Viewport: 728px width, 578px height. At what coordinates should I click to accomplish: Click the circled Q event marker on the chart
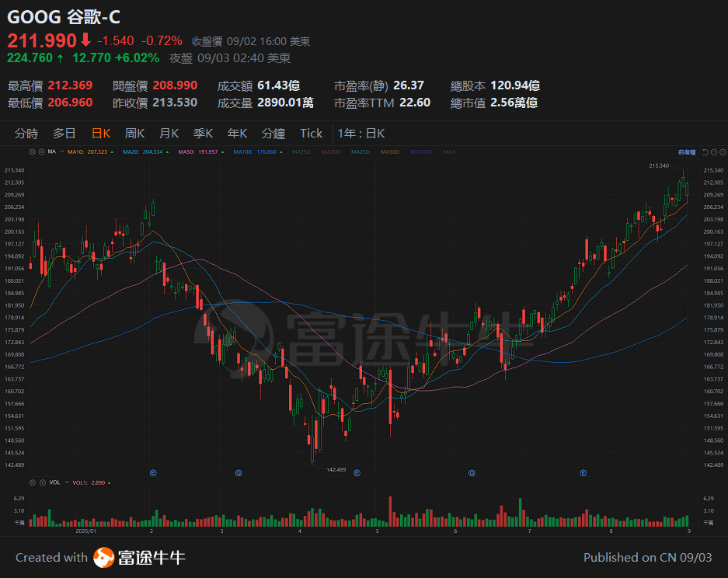238,472
